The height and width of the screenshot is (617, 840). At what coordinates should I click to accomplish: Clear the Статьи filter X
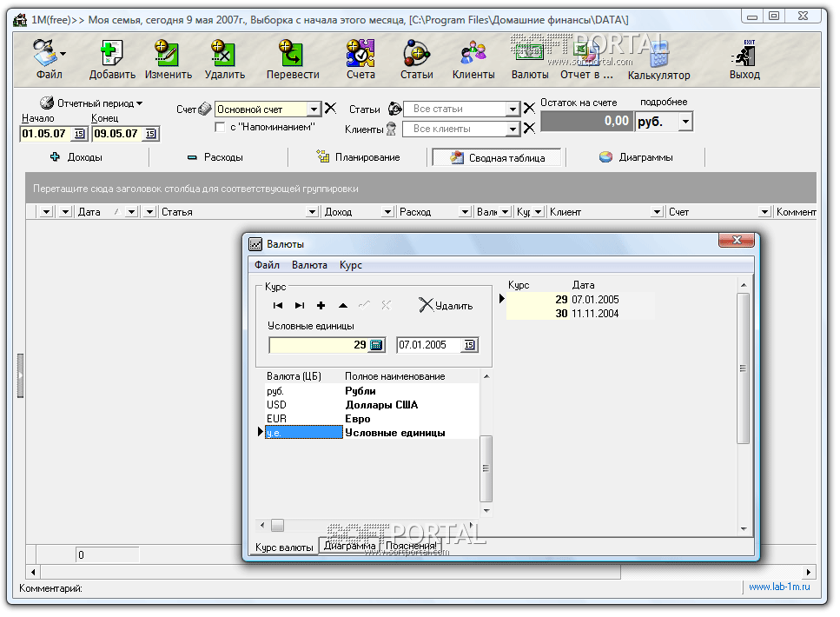(x=529, y=109)
